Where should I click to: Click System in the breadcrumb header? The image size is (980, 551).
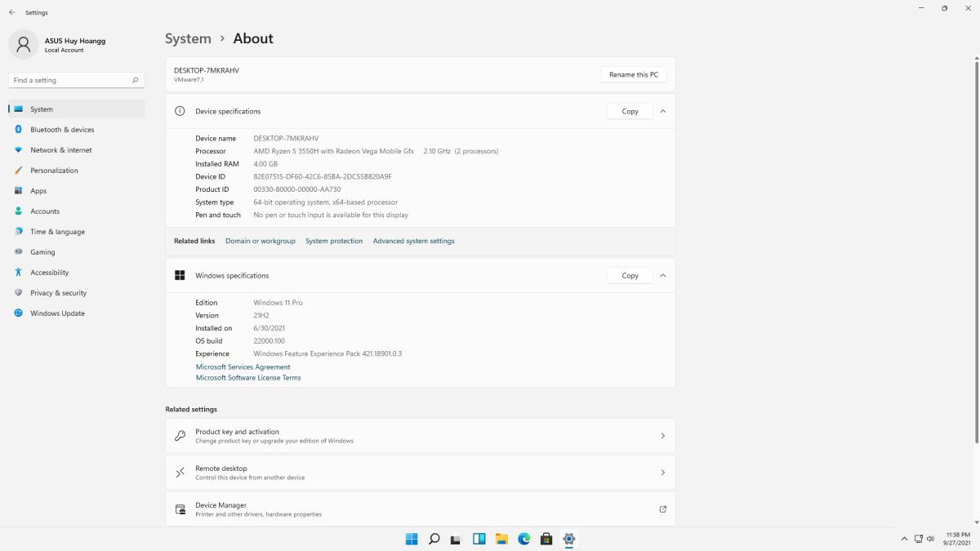coord(188,38)
